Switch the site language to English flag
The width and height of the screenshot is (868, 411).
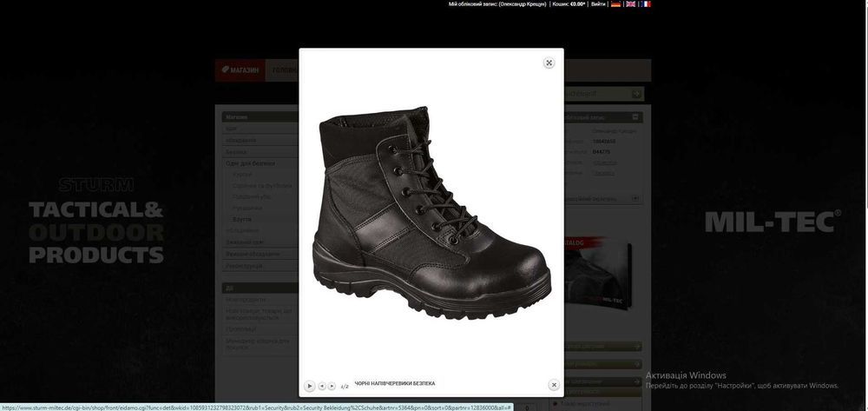click(x=630, y=3)
